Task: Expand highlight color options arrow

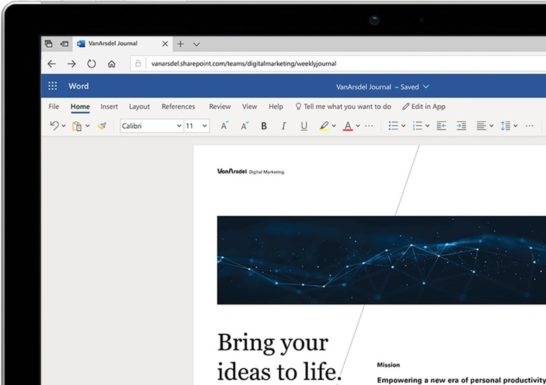Action: pyautogui.click(x=334, y=126)
